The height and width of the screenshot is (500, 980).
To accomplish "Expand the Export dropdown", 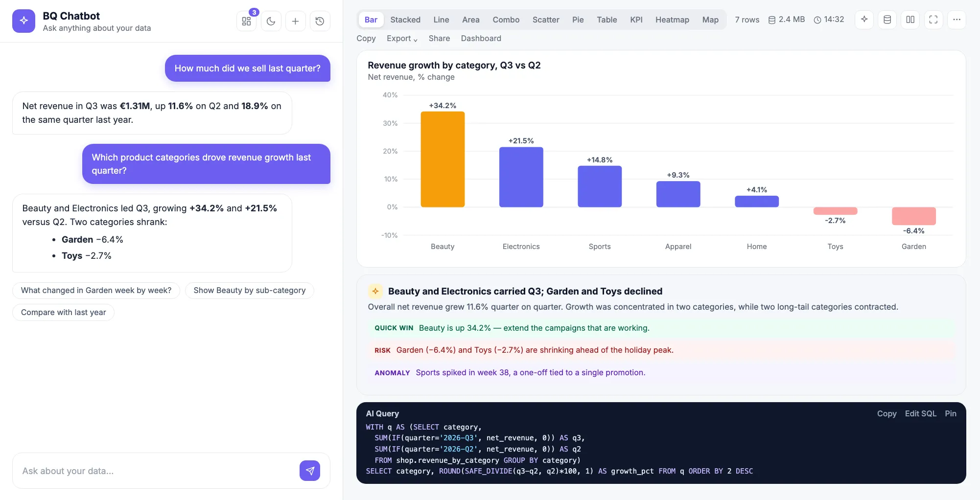I will pos(402,38).
